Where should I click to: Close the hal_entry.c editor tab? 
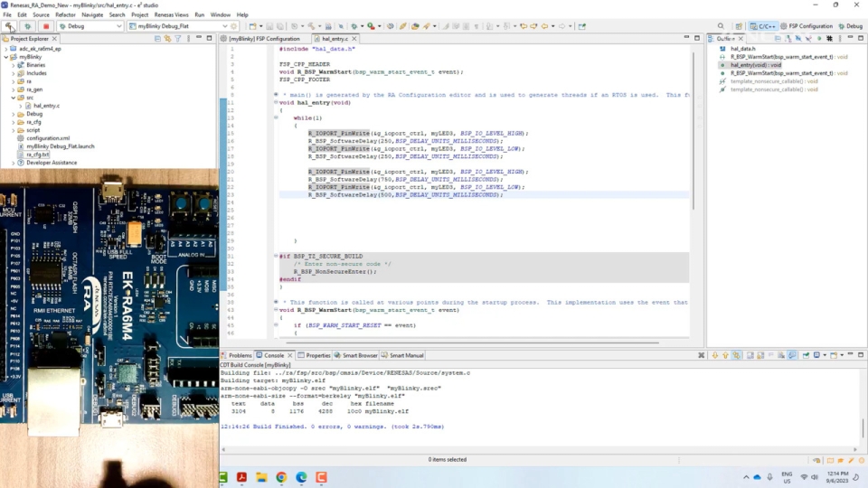(354, 39)
